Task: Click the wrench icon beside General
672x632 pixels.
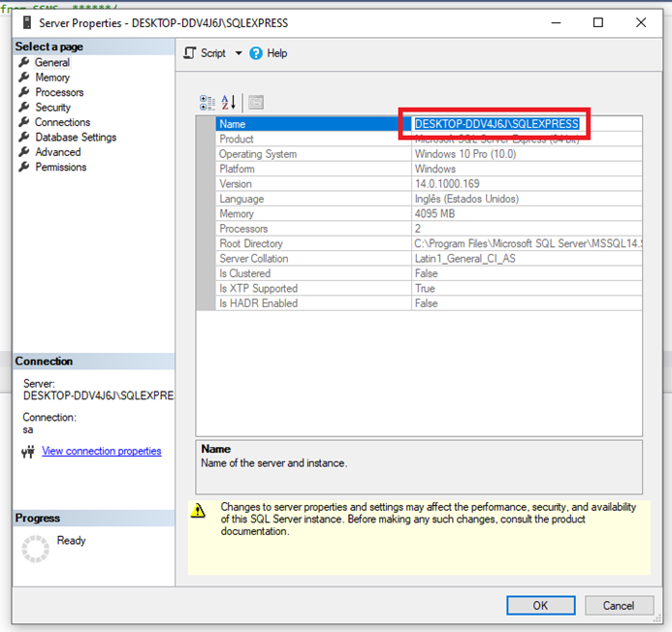Action: pyautogui.click(x=24, y=62)
